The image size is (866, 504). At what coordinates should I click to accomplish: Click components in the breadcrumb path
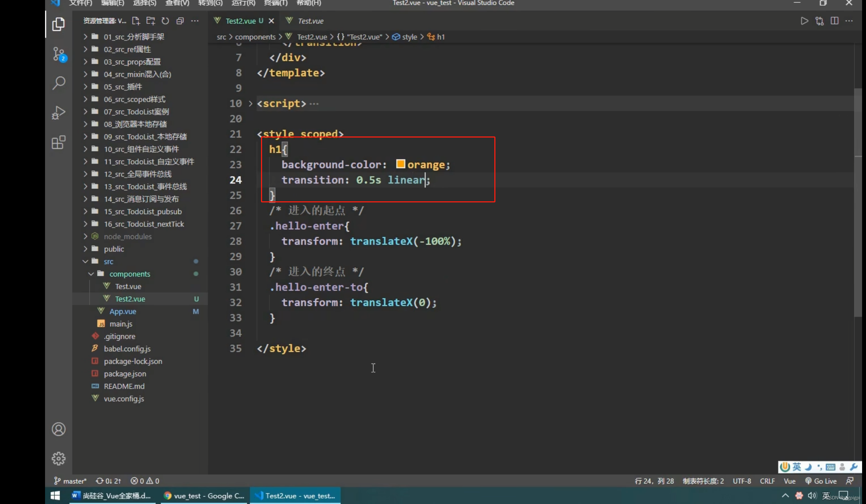tap(255, 37)
